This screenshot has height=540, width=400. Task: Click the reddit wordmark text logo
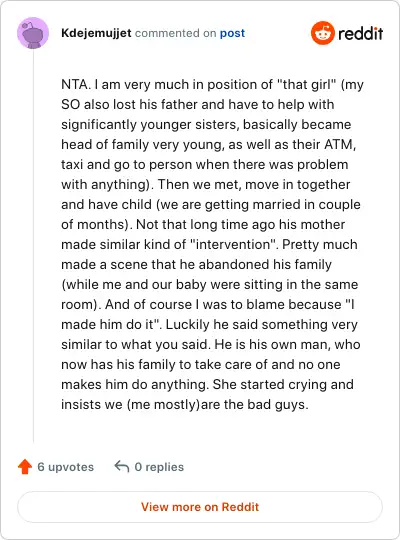360,33
